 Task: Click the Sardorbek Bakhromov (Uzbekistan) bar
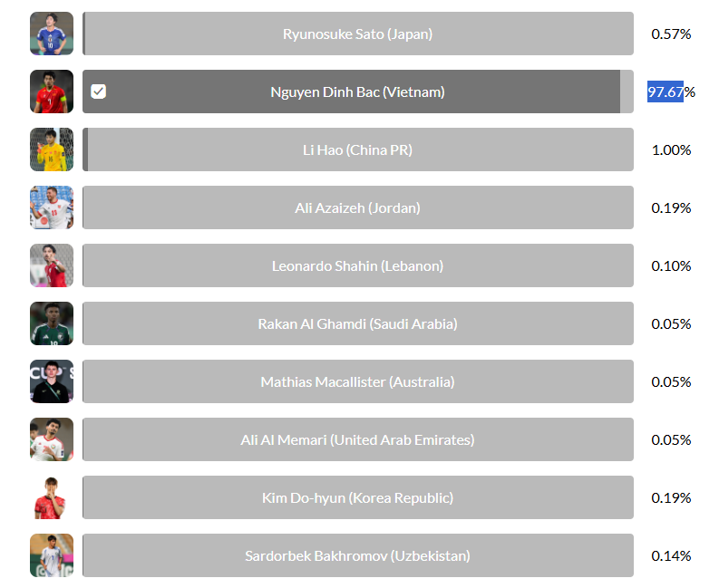(357, 555)
